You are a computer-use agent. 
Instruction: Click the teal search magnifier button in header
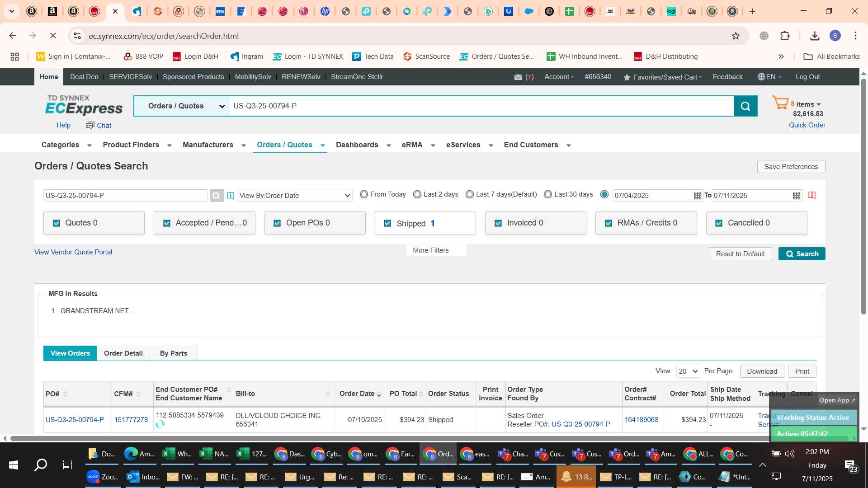tap(745, 106)
